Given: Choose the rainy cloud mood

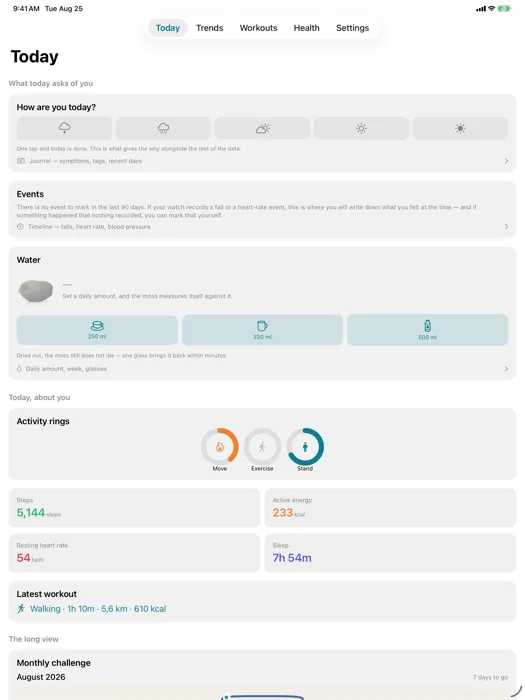Looking at the screenshot, I should (x=163, y=129).
